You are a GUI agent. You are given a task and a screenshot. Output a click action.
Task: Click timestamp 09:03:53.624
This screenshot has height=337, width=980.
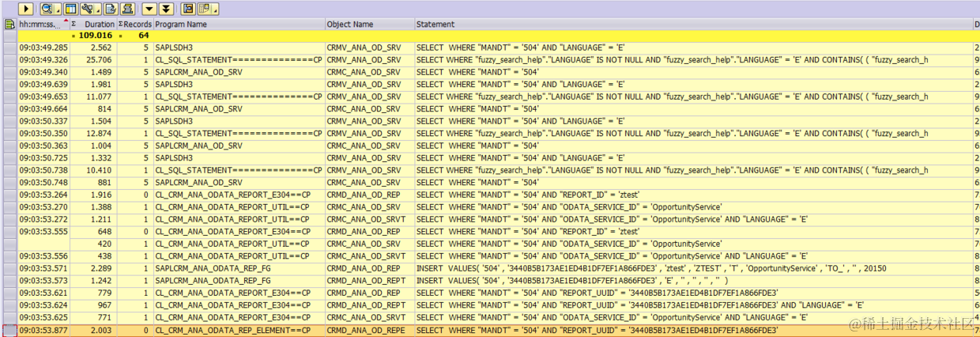(43, 305)
